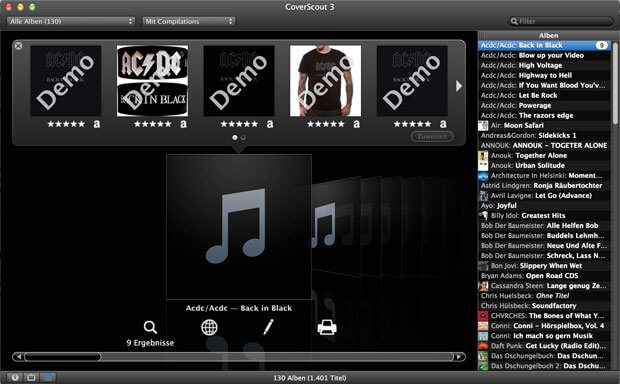The image size is (620, 384).
Task: Select Ayo Joyful album row
Action: click(544, 206)
